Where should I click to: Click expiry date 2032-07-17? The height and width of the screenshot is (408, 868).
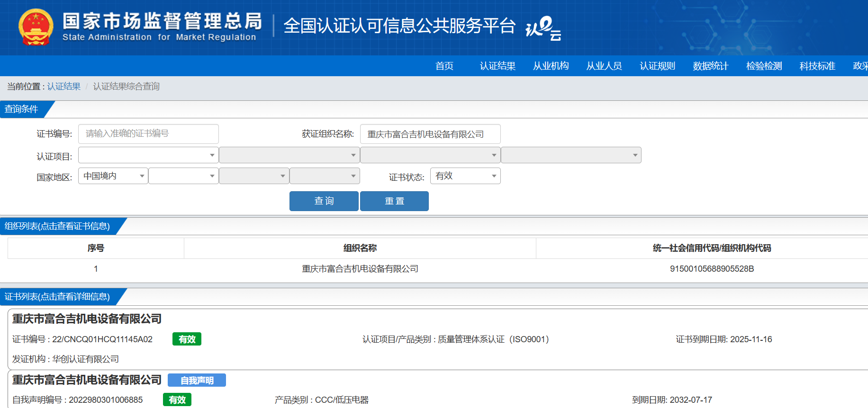pyautogui.click(x=691, y=400)
